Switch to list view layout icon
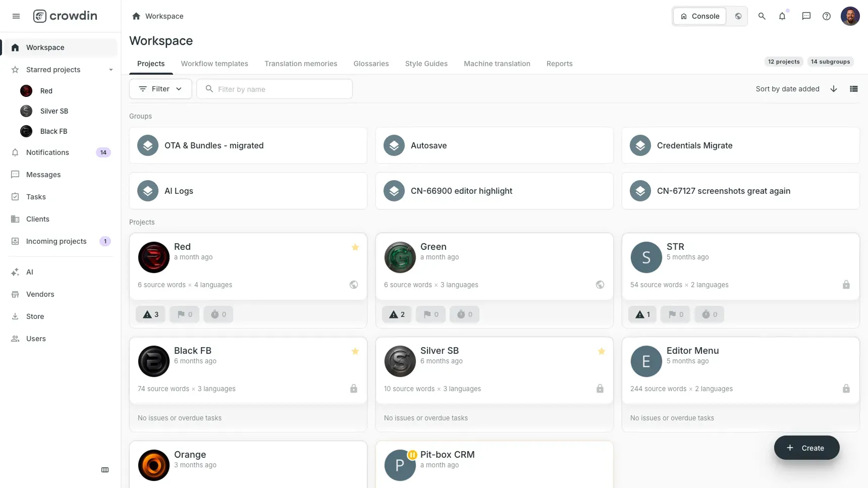 tap(854, 89)
